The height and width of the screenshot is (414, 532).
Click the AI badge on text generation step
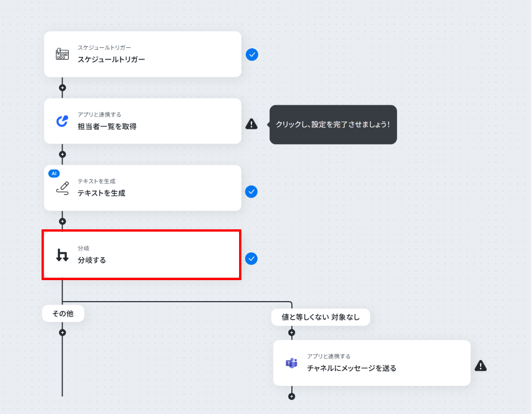(x=54, y=173)
